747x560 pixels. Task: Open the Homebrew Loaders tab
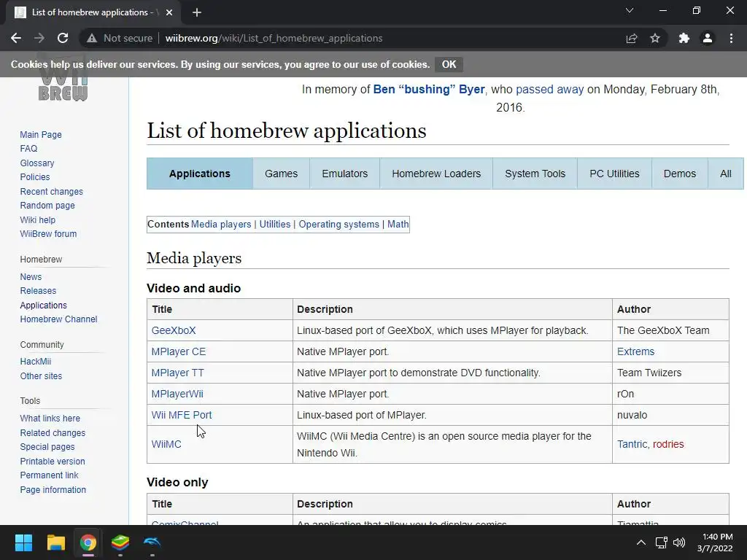point(436,174)
